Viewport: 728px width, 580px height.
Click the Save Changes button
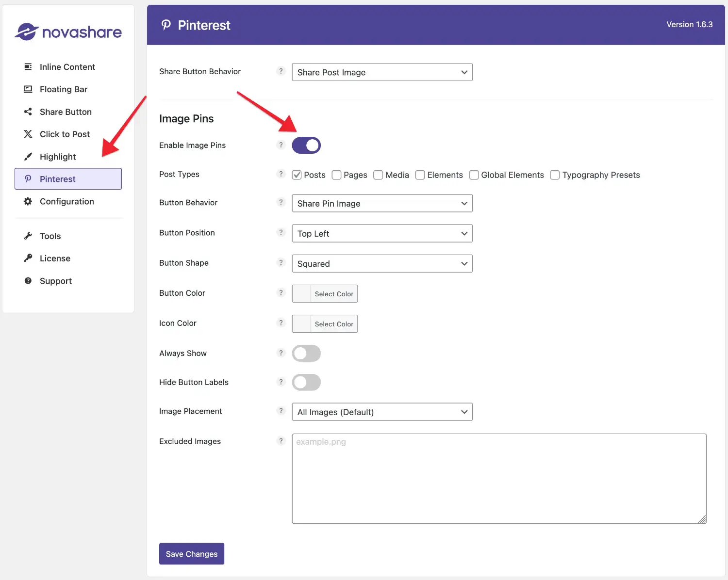click(x=192, y=554)
